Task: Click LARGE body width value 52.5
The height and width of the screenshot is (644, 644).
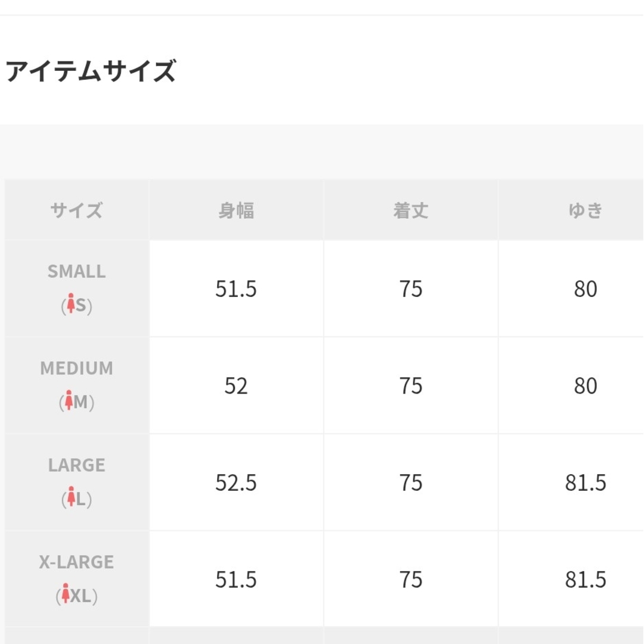Action: (x=236, y=482)
